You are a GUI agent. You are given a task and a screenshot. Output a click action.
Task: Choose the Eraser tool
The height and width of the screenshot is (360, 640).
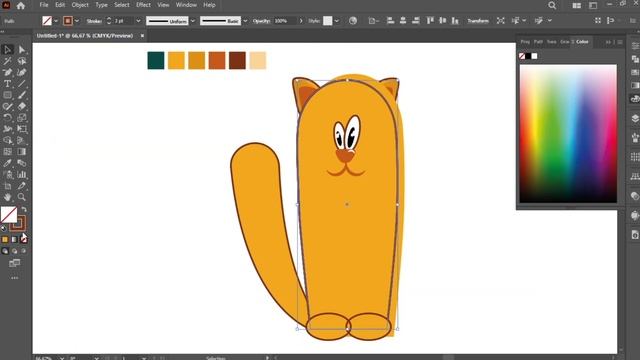pos(22,107)
